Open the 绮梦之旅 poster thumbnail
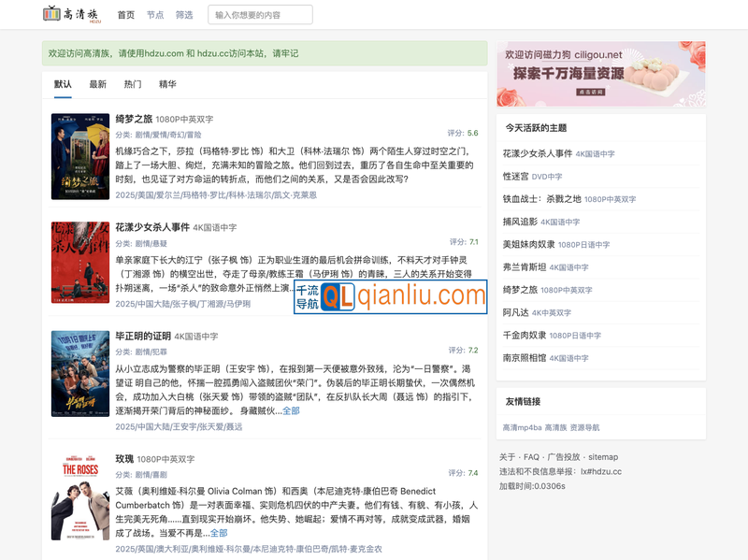748x560 pixels. click(x=80, y=157)
